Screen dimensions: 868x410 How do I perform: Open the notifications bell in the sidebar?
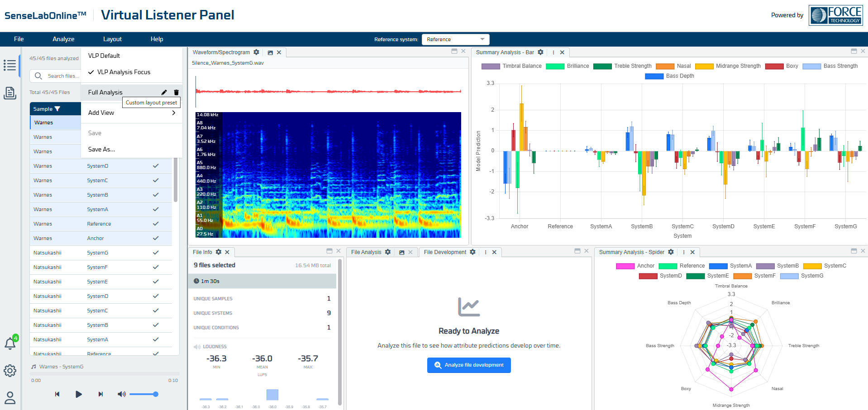click(x=10, y=344)
